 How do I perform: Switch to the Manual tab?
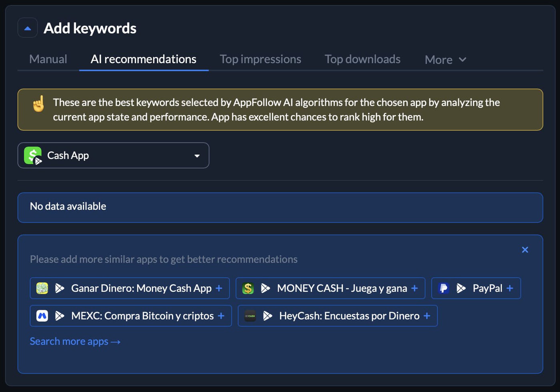pos(48,59)
